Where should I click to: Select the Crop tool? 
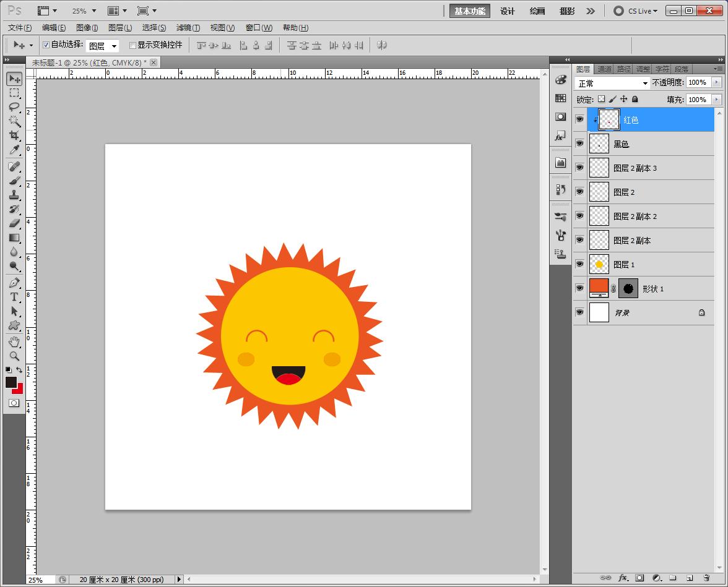click(14, 135)
